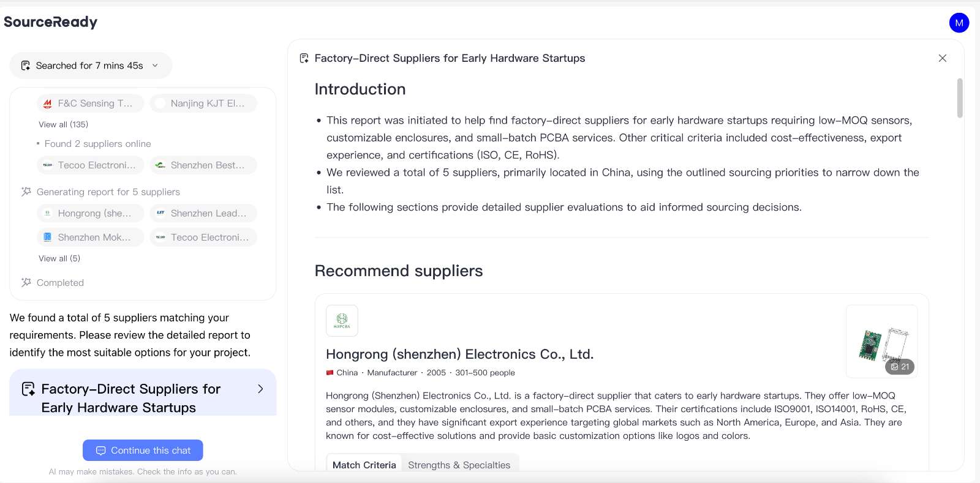Image resolution: width=980 pixels, height=483 pixels.
Task: Click the sparkle icon beside Completed
Action: click(x=26, y=282)
